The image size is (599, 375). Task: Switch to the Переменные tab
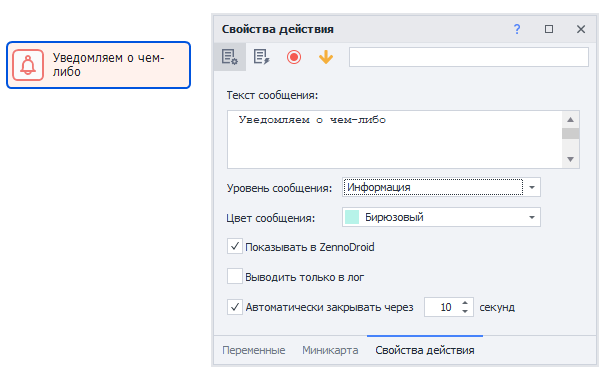click(254, 350)
